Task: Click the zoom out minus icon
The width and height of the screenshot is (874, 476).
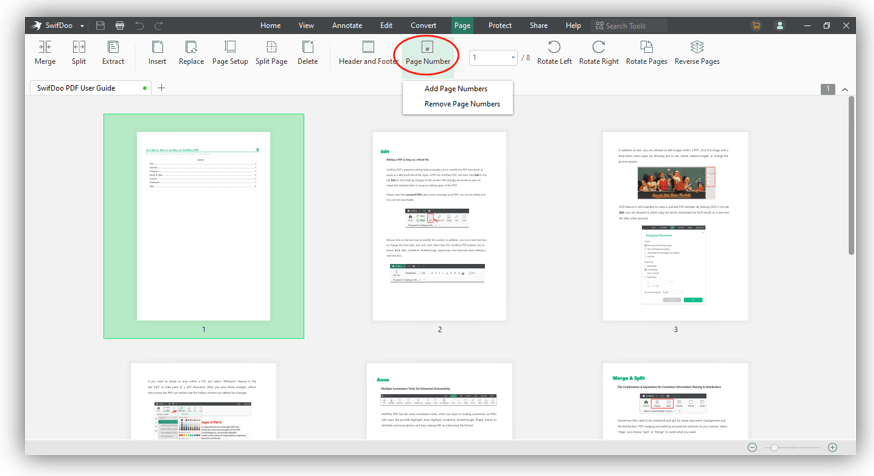Action: [x=752, y=448]
